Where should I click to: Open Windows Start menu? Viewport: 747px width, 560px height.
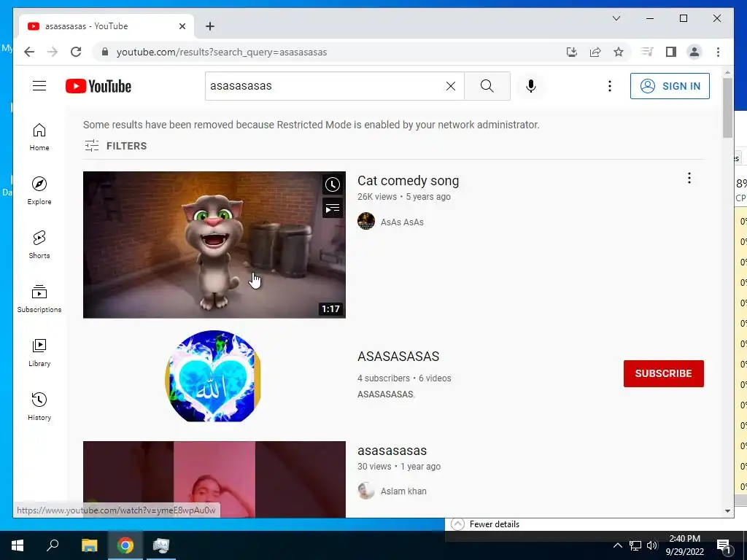[18, 545]
